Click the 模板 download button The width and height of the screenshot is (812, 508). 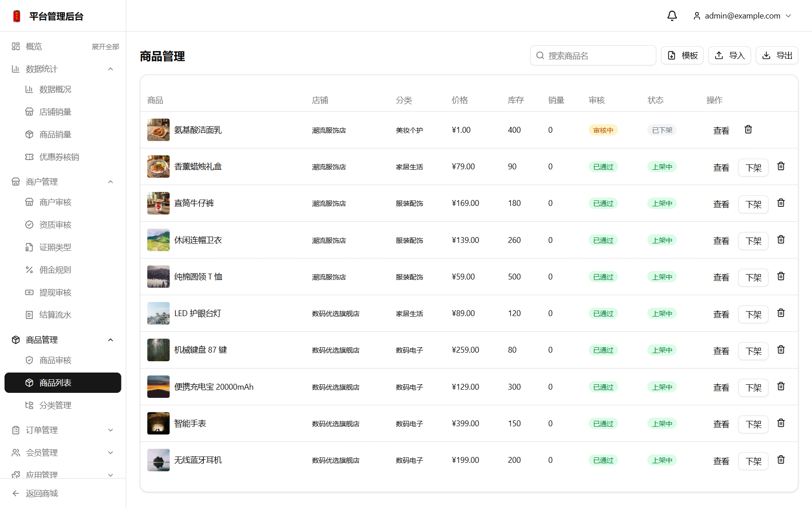682,56
